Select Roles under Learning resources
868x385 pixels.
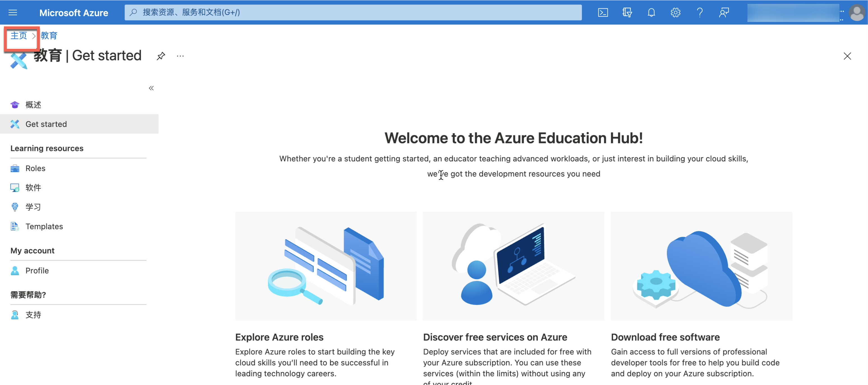(x=35, y=168)
